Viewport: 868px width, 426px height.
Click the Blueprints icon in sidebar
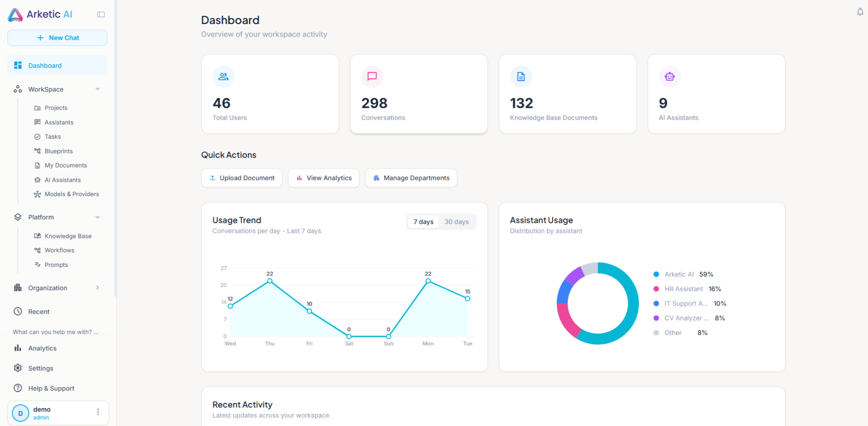pos(38,151)
